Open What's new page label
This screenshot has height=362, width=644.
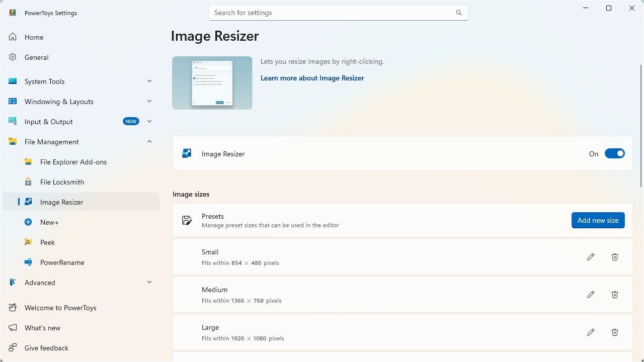(x=42, y=328)
